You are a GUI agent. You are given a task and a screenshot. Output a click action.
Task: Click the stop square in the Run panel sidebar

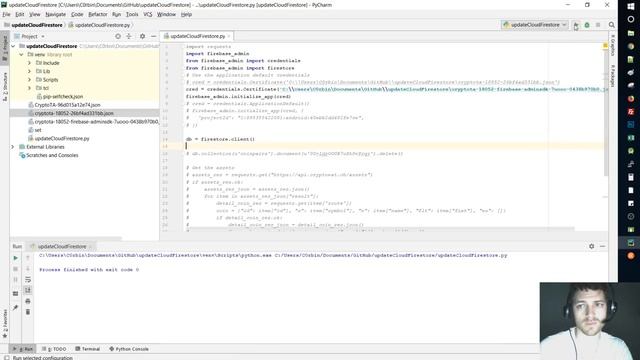16,269
